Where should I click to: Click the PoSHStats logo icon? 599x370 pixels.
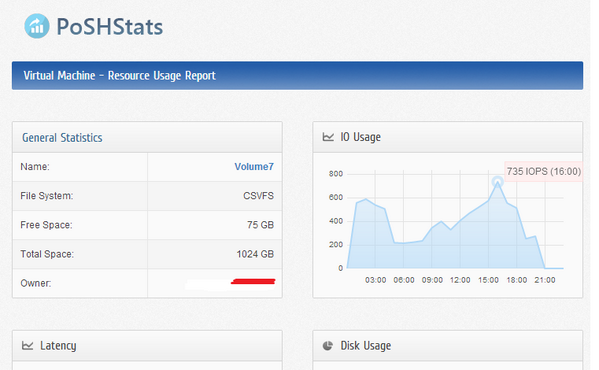click(x=37, y=26)
